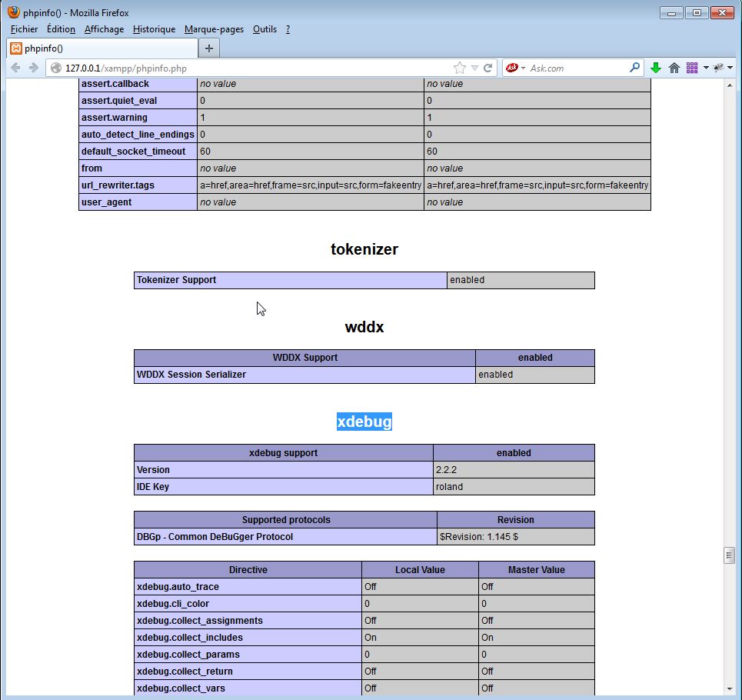742x700 pixels.
Task: Click the highlighted xdebug heading
Action: [x=364, y=422]
